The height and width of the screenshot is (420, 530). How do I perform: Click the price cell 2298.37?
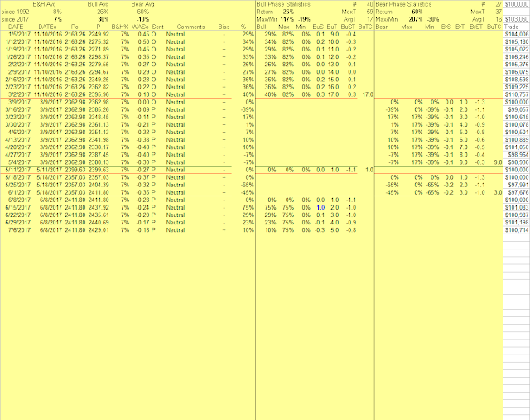pos(99,57)
